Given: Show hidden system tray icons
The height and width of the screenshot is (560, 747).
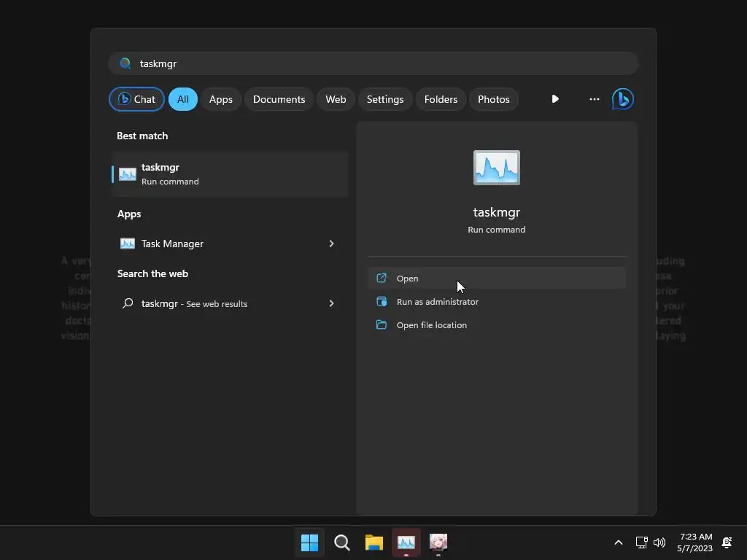Looking at the screenshot, I should click(619, 542).
